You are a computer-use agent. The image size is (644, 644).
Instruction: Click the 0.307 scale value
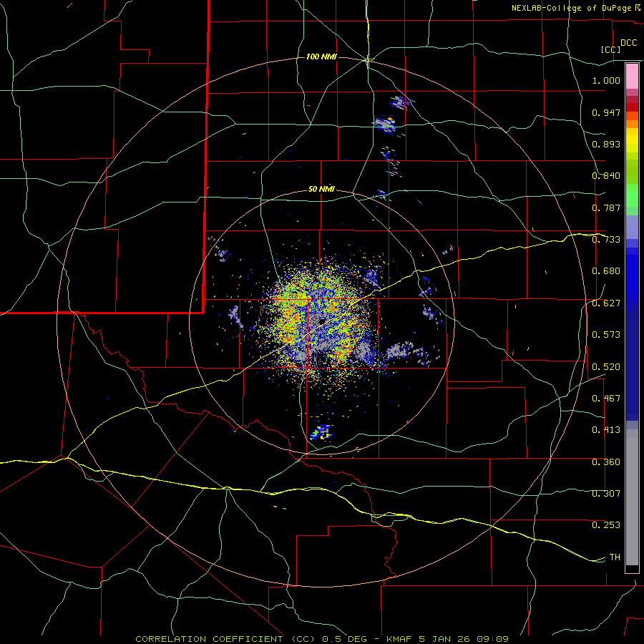(x=606, y=494)
